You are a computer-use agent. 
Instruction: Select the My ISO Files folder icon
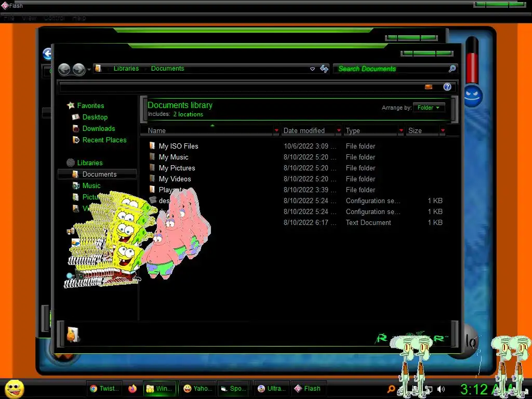pos(152,146)
